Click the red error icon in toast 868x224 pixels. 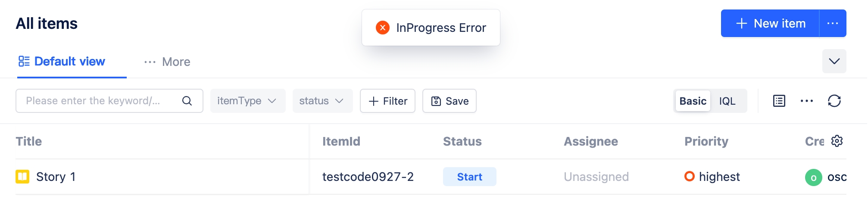coord(383,28)
